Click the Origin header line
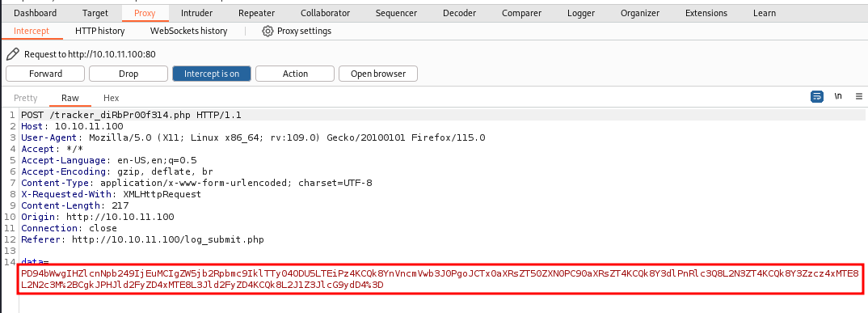 [98, 217]
